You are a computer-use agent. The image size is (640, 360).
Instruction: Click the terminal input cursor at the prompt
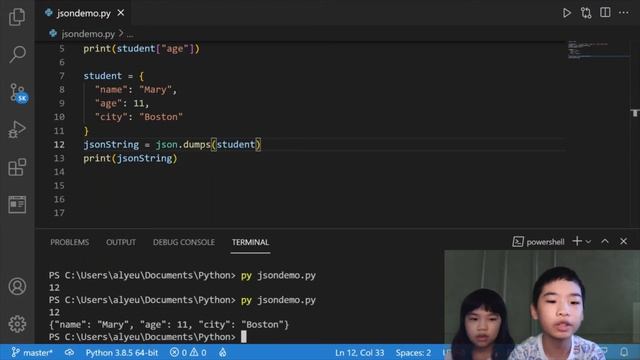point(244,337)
